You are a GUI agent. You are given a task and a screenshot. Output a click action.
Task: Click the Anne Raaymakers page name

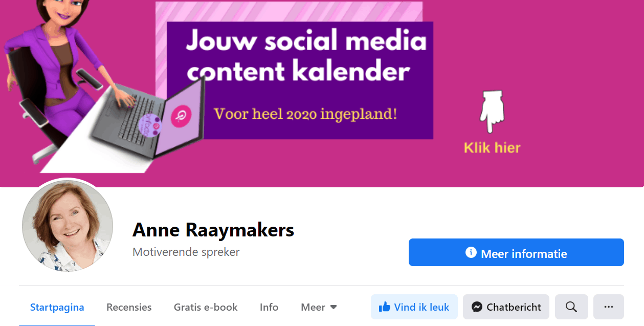coord(213,230)
